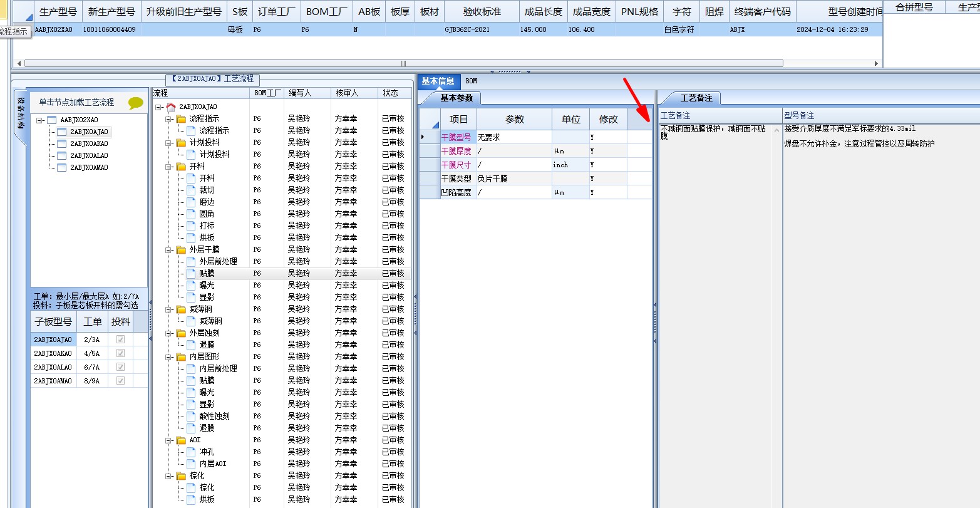Click the document icon beside 酸性蚀刻
This screenshot has width=980, height=508.
191,416
